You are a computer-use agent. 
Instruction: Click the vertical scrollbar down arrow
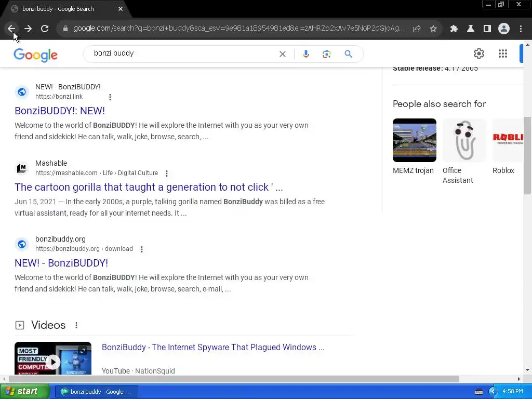528,370
